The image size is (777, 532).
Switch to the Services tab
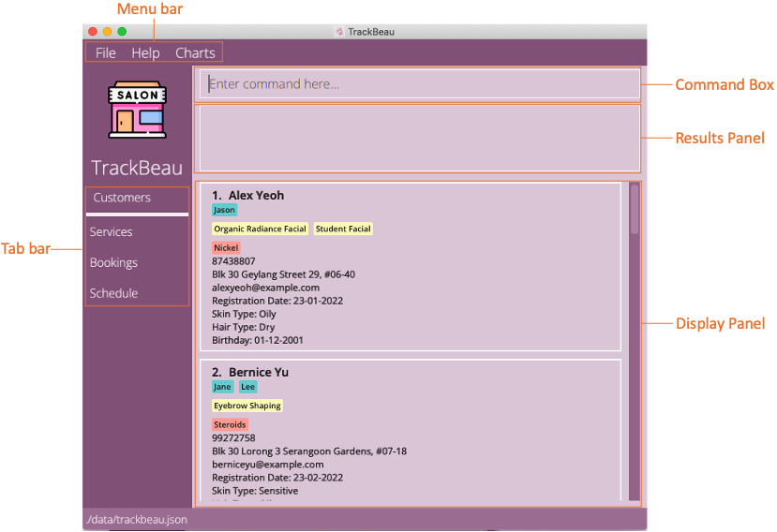[111, 232]
